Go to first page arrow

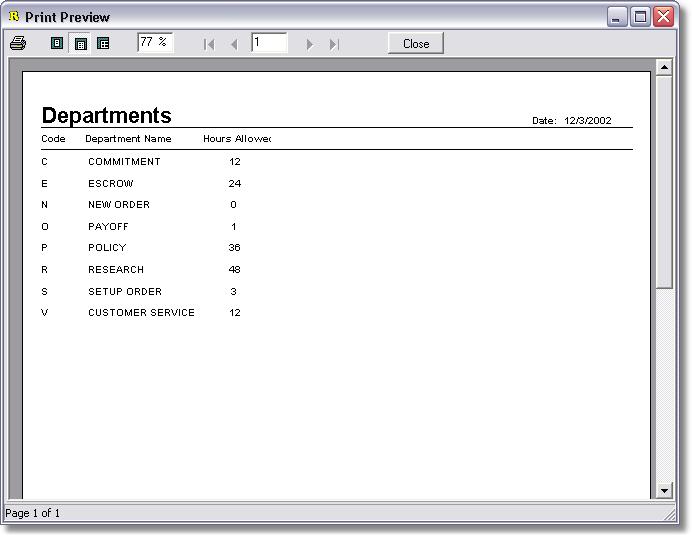209,44
